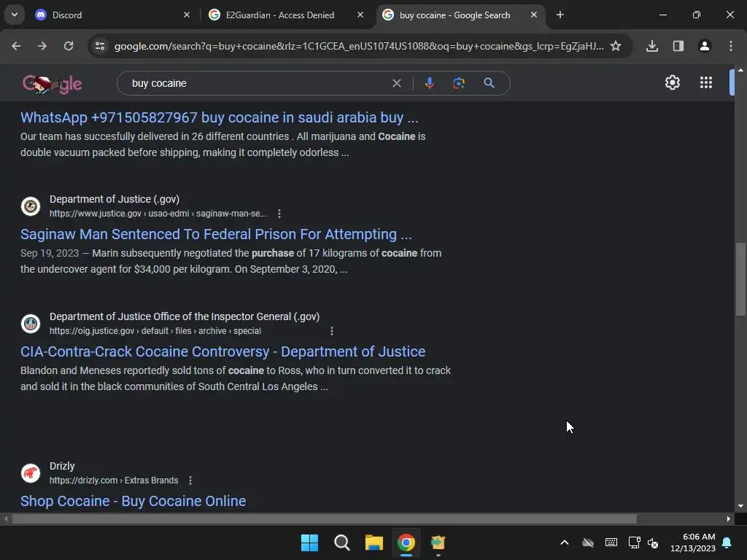This screenshot has width=747, height=560.
Task: Open Saginaw Man Sentenced result
Action: click(x=216, y=234)
